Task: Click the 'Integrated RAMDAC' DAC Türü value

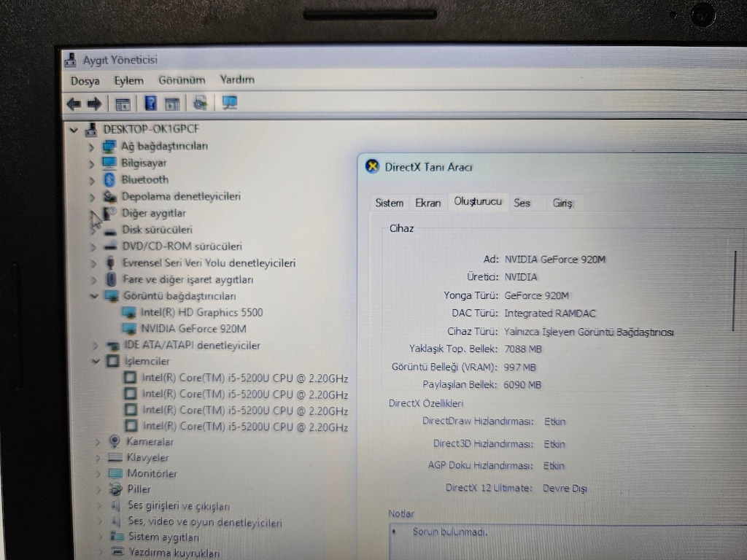Action: (550, 314)
